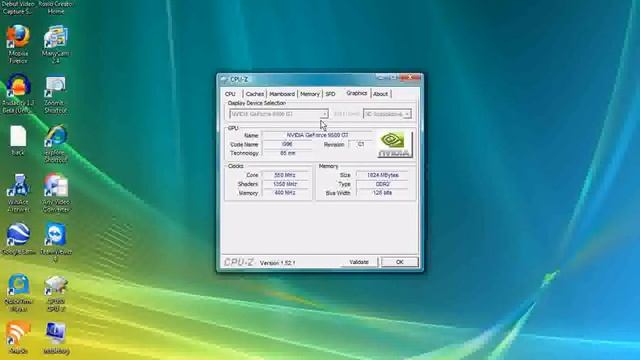Expand the Perf Level dropdown
This screenshot has width=640, height=360.
[387, 114]
